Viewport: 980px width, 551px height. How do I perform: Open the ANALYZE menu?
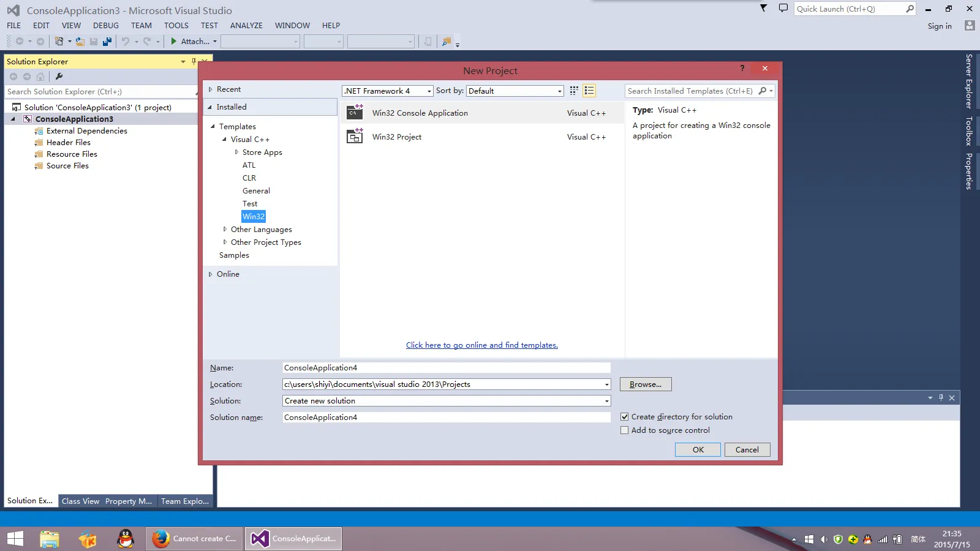246,26
